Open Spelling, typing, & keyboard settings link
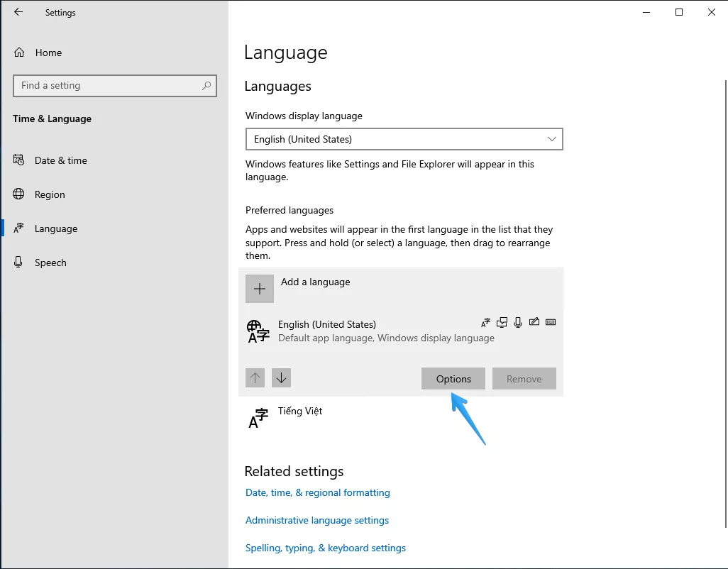This screenshot has height=569, width=728. (x=326, y=548)
